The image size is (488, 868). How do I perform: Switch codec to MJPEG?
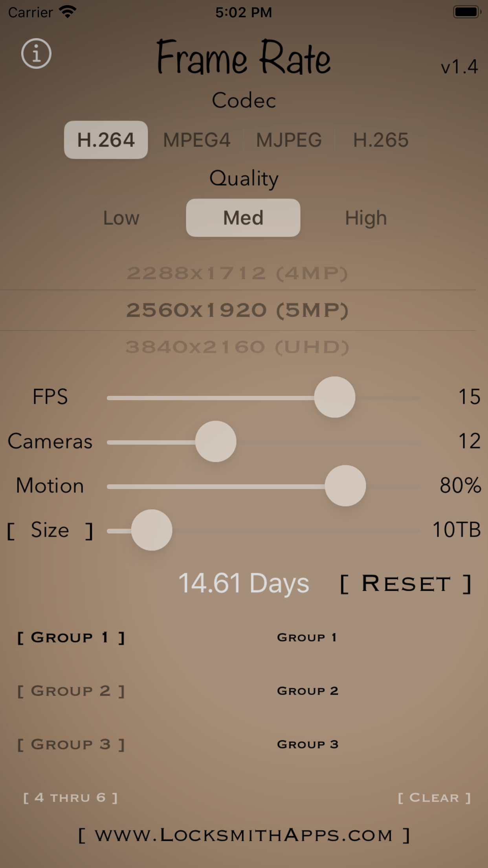pos(289,140)
